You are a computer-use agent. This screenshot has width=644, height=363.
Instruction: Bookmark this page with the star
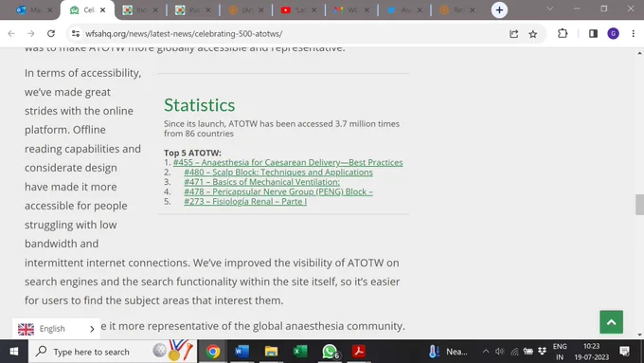tap(533, 34)
